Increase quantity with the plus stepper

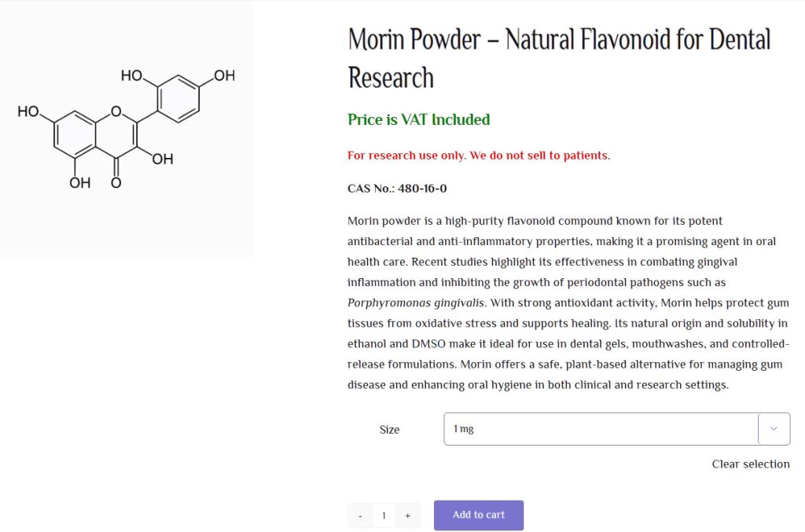(407, 515)
